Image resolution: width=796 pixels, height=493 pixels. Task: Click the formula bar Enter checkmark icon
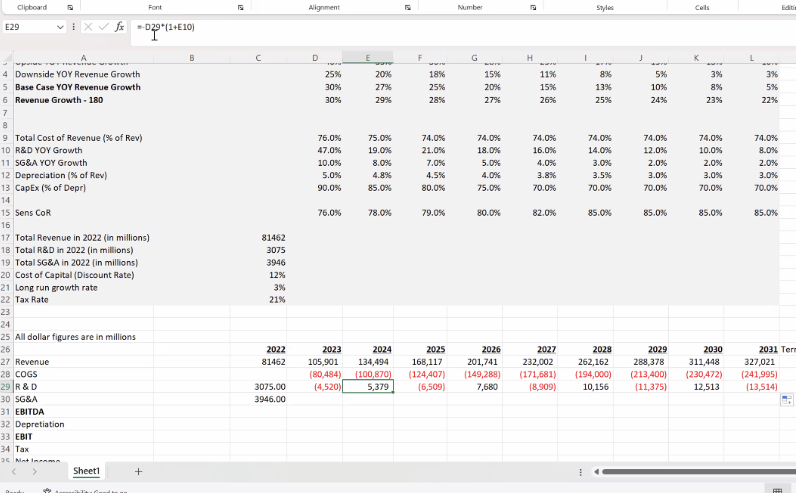coord(104,27)
